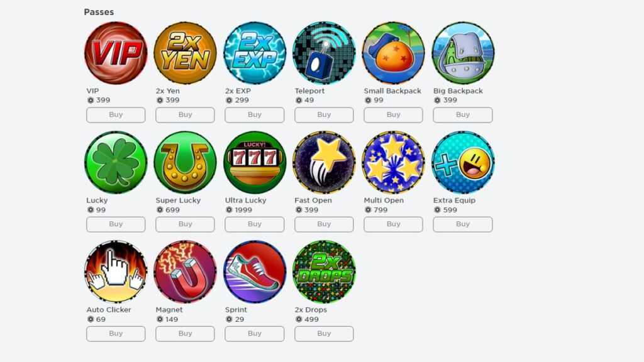Click the Teleport pass name link
Viewport: 644px width, 362px height.
click(309, 90)
